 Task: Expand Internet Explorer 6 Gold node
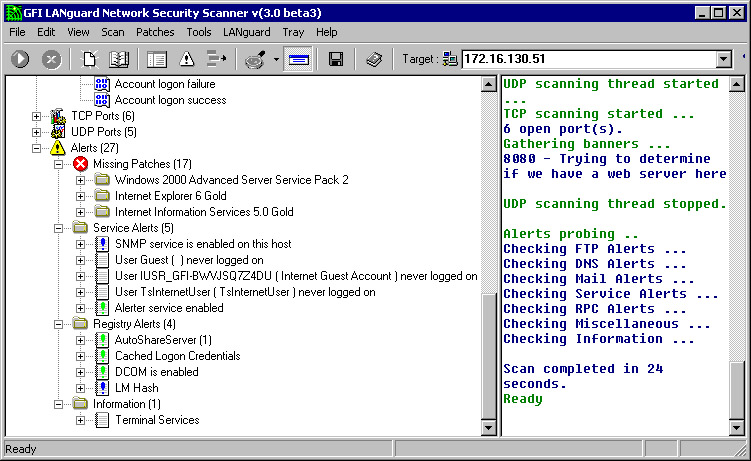[x=80, y=196]
